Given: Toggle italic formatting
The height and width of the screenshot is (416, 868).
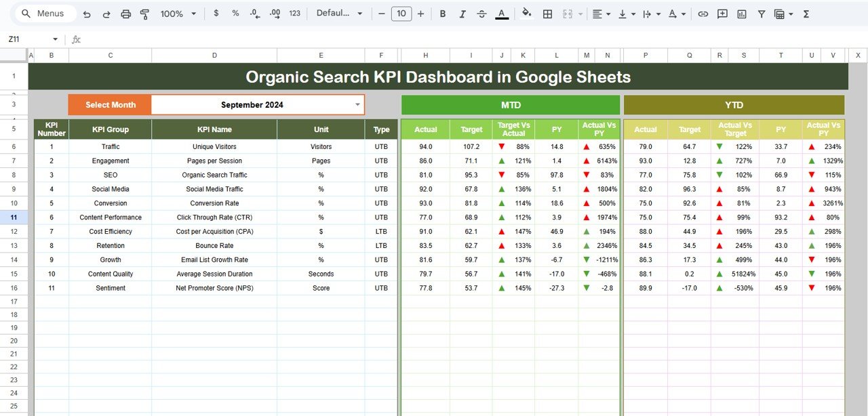Looking at the screenshot, I should (462, 13).
